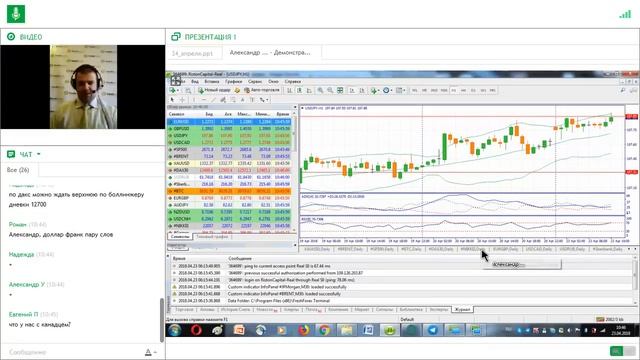Click the fullscreen icon over the presentation
640x360 pixels.
(176, 80)
